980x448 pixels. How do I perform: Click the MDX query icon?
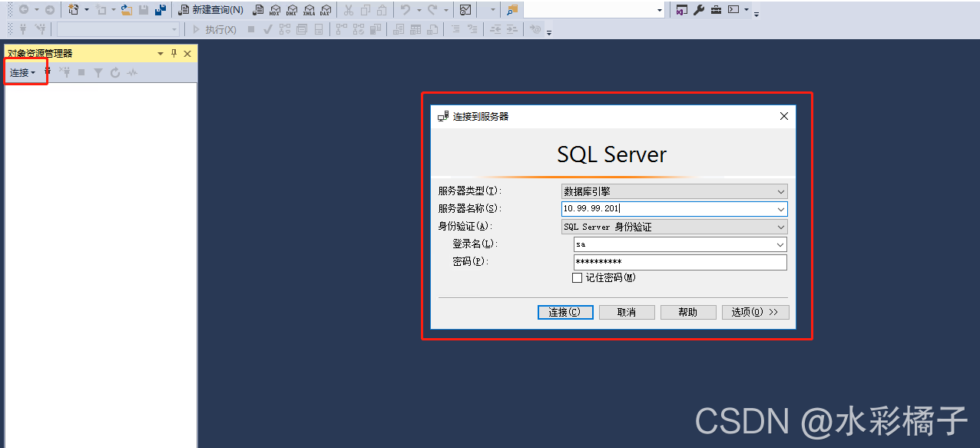pos(275,10)
